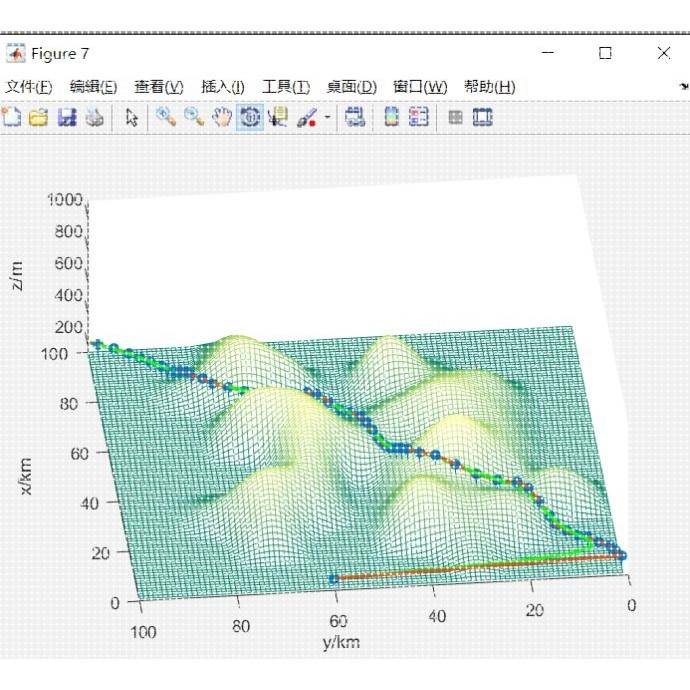This screenshot has width=690, height=690.
Task: Click the Figure 7 window title text
Action: tap(60, 54)
